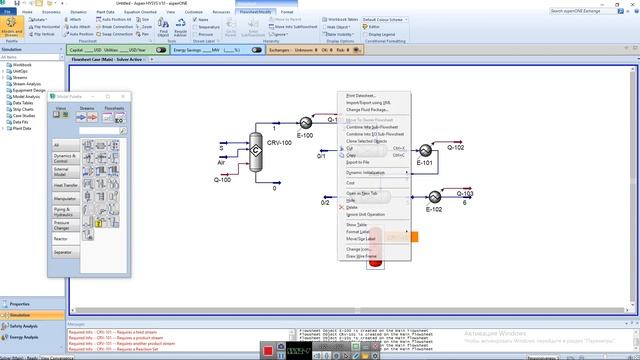Select the yellow question-mark reactor icon in palette
640x360 pixels.
[100, 222]
